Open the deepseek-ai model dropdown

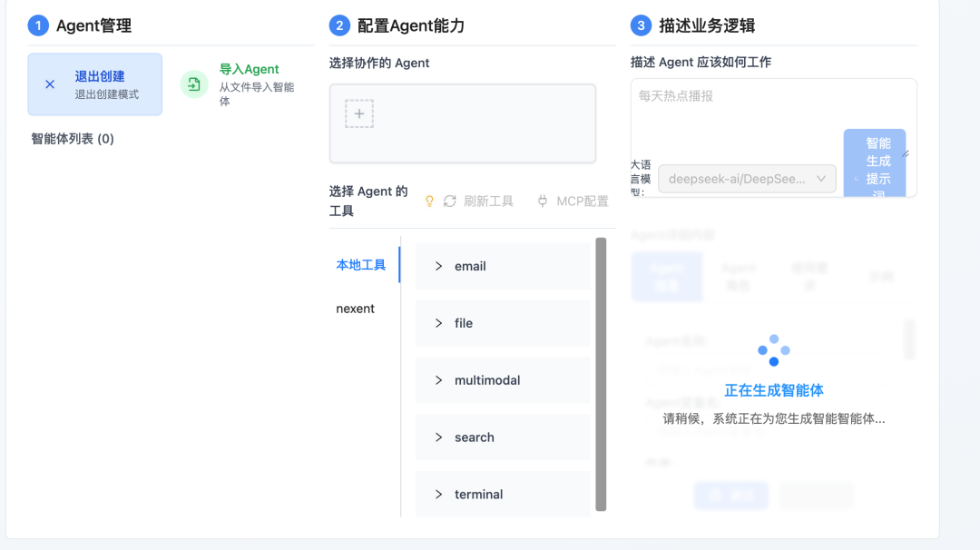[747, 180]
